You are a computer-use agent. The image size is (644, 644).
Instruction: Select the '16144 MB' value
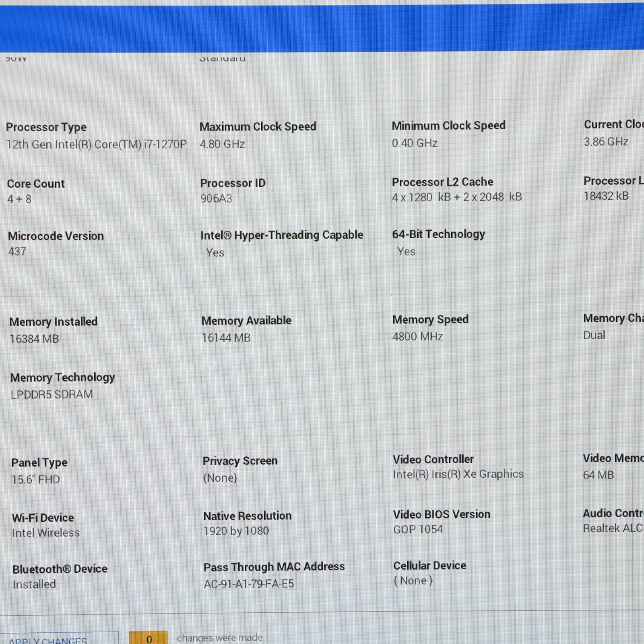click(226, 338)
